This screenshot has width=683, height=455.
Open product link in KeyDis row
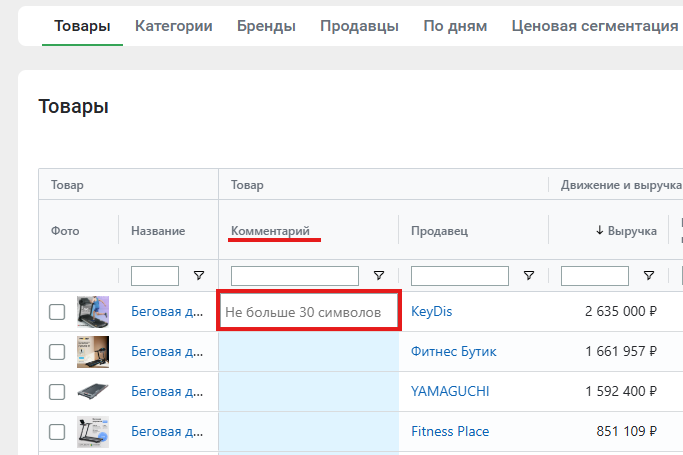167,312
